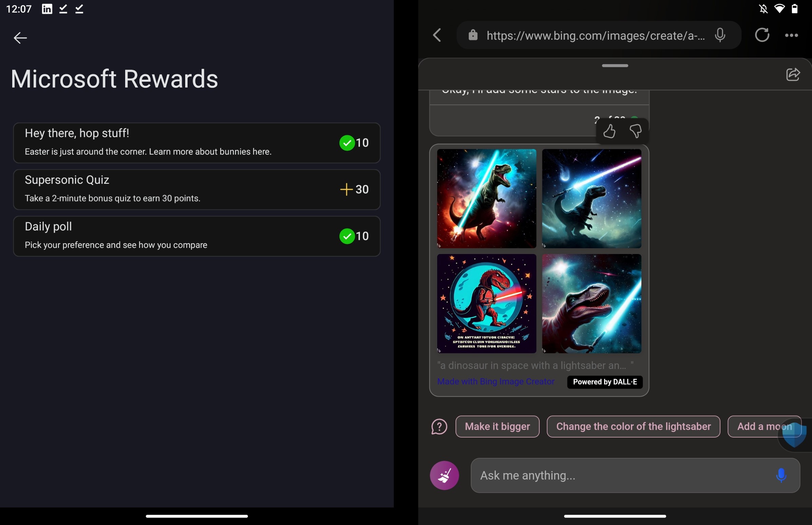Click the thumbs up icon on image
The height and width of the screenshot is (525, 812).
click(609, 131)
